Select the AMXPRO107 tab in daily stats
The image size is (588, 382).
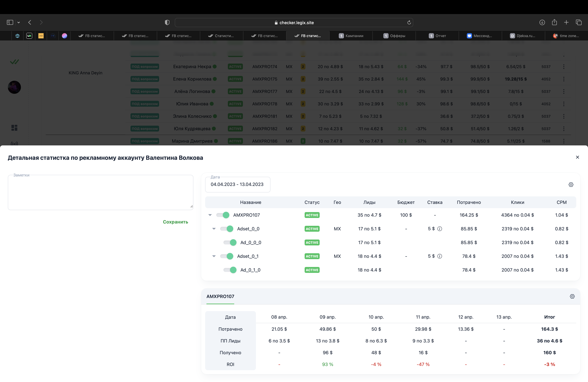coord(220,296)
